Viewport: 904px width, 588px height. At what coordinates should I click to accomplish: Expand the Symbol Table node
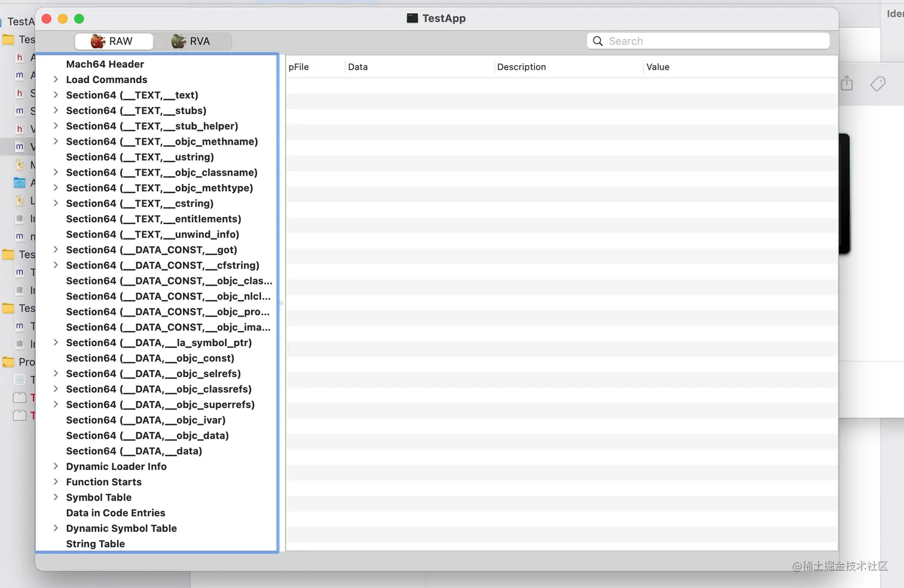pos(56,498)
